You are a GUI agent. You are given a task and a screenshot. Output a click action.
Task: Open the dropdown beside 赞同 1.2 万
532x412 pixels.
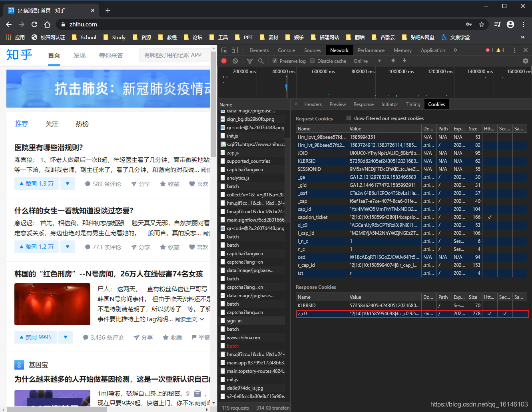click(68, 247)
